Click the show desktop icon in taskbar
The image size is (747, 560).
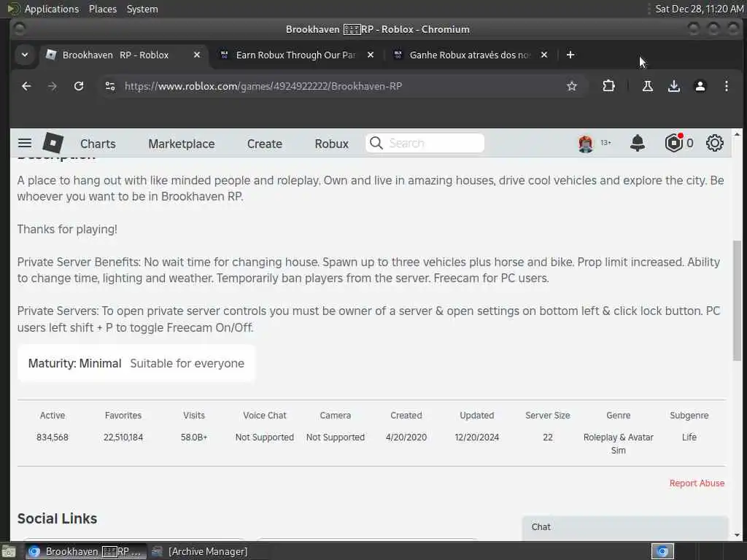(9, 551)
